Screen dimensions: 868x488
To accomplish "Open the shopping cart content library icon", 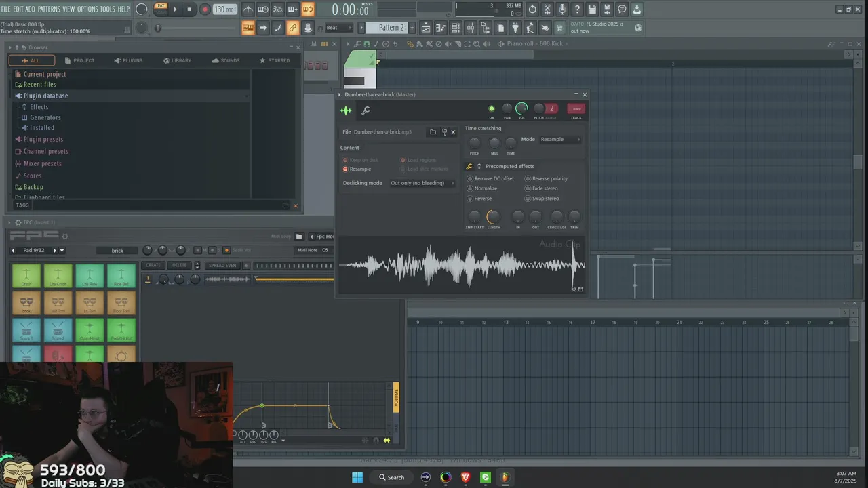I will click(559, 28).
